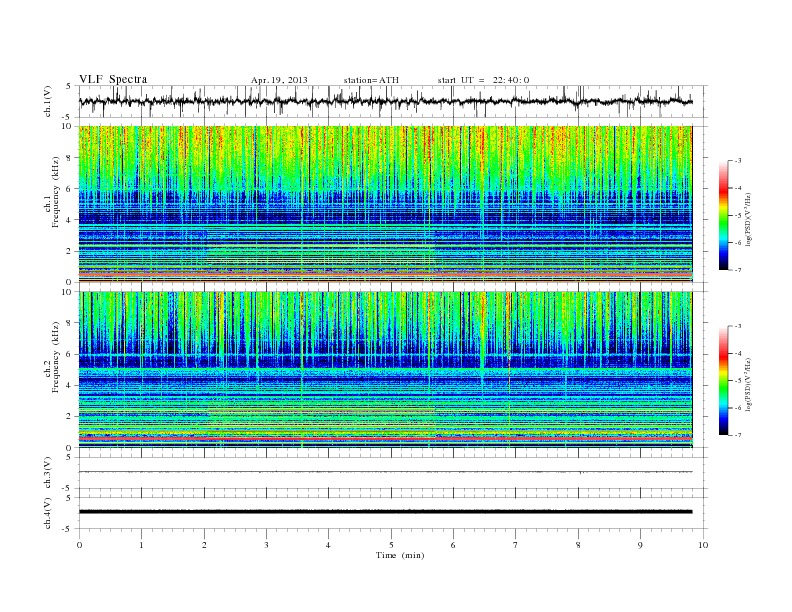
Task: Click the thick ch.4 waveform trace
Action: tap(385, 512)
